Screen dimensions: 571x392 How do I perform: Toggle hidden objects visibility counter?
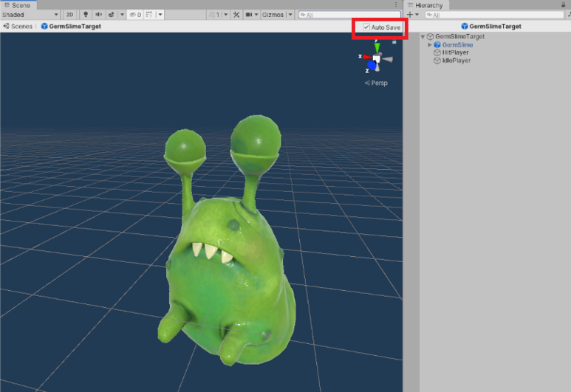tap(135, 15)
